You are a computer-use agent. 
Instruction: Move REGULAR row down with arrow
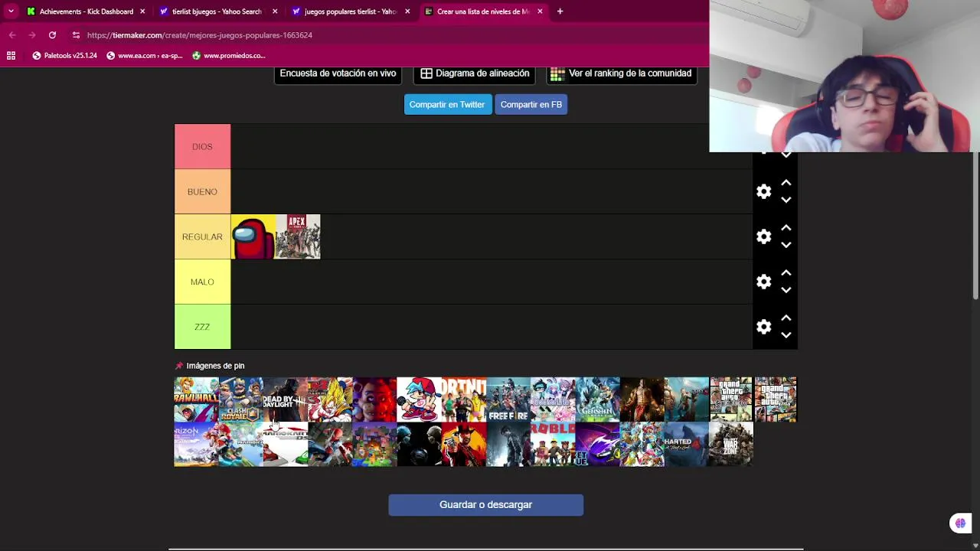(786, 245)
